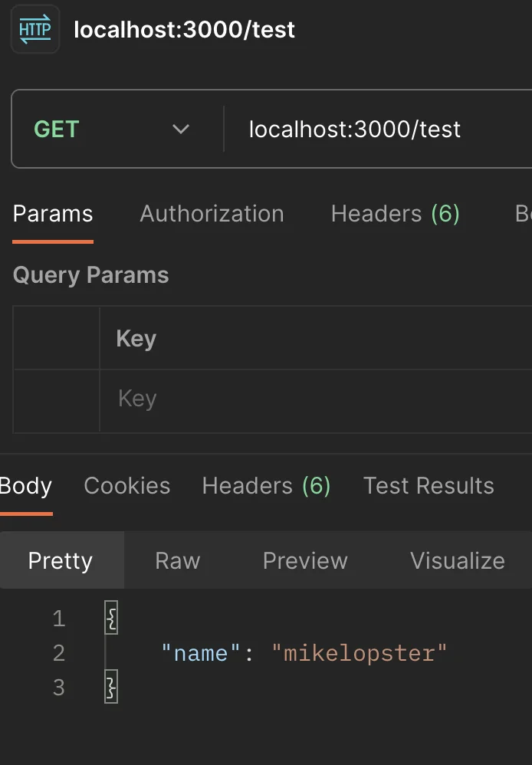Open the request Headers (6) tab
Viewport: 532px width, 765px height.
point(396,214)
